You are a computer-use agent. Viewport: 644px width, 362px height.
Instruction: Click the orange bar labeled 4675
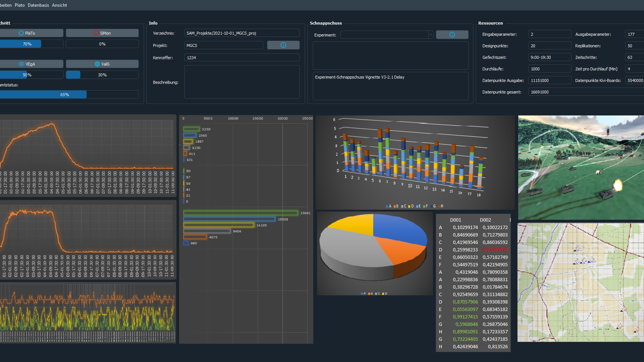195,237
